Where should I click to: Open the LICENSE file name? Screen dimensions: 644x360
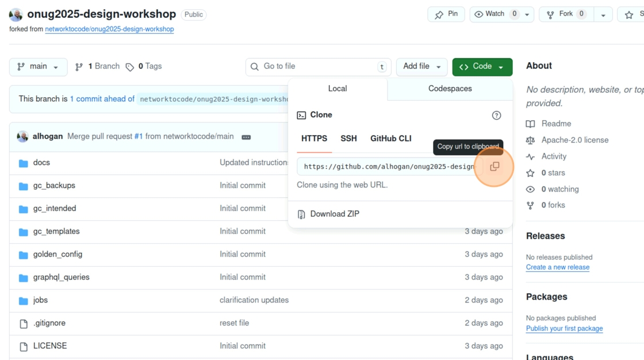point(50,346)
